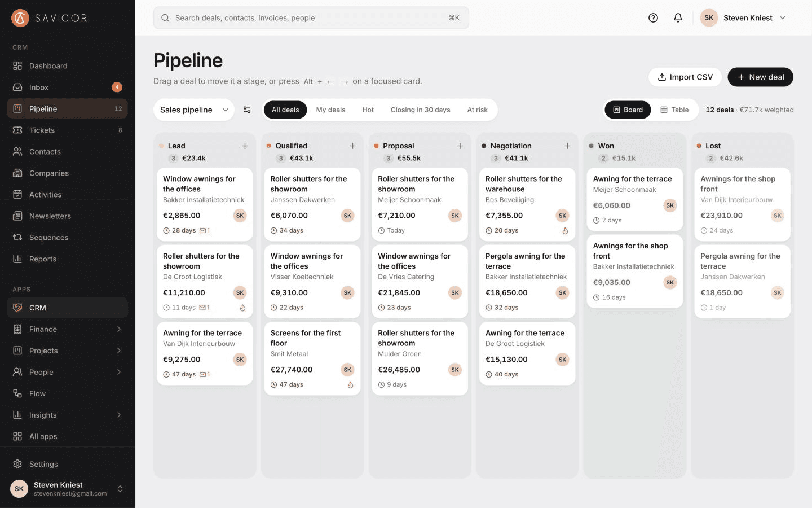The width and height of the screenshot is (812, 508).
Task: Add a deal to the Negotiation column
Action: (567, 146)
